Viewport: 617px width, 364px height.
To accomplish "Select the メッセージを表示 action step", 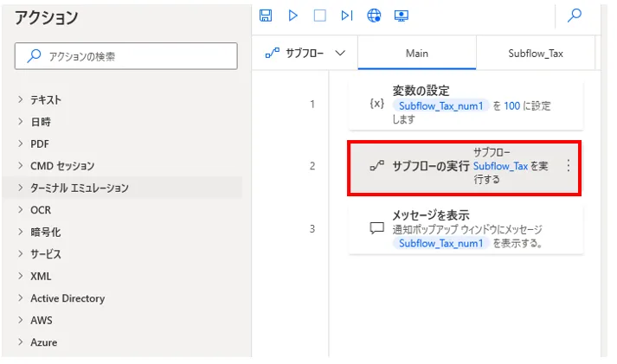I will (465, 229).
